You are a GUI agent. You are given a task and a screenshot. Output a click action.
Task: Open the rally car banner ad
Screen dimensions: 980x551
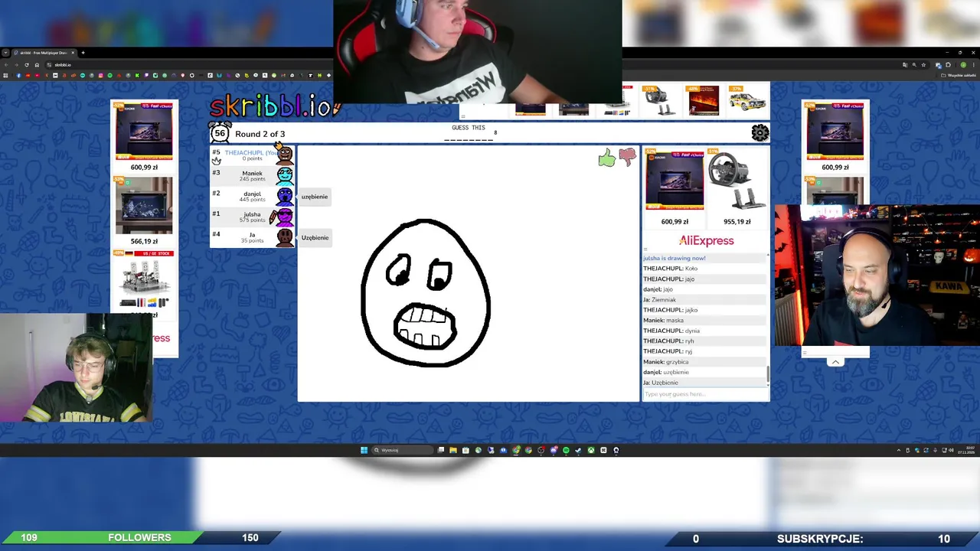click(746, 100)
